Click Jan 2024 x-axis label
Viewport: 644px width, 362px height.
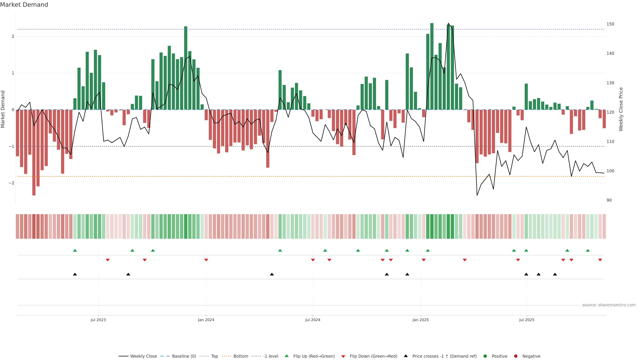[x=206, y=320]
